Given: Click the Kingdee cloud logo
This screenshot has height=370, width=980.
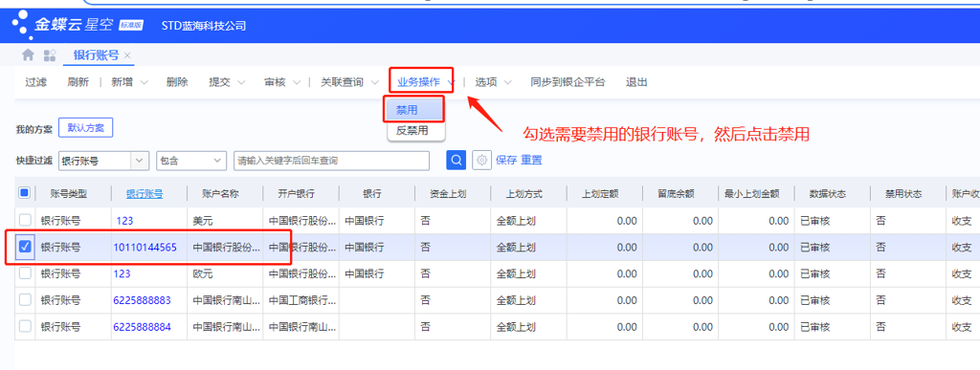Looking at the screenshot, I should coord(78,25).
